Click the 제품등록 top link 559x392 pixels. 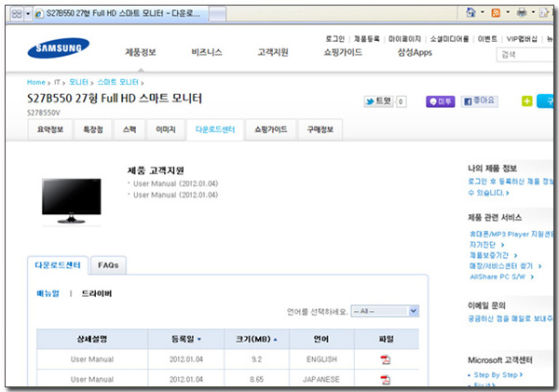pyautogui.click(x=366, y=39)
